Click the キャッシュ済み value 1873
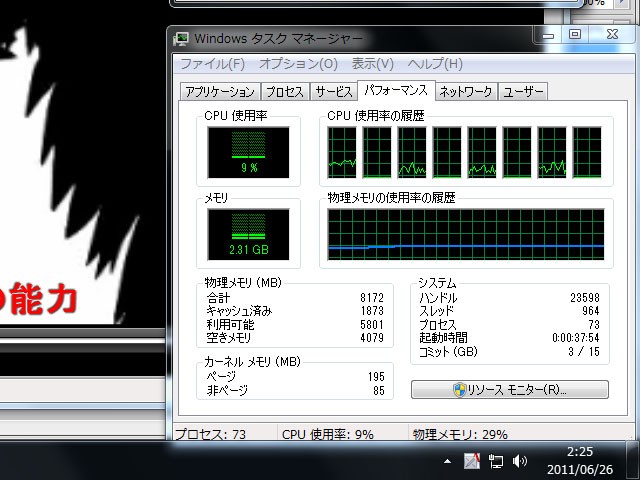 coord(372,311)
